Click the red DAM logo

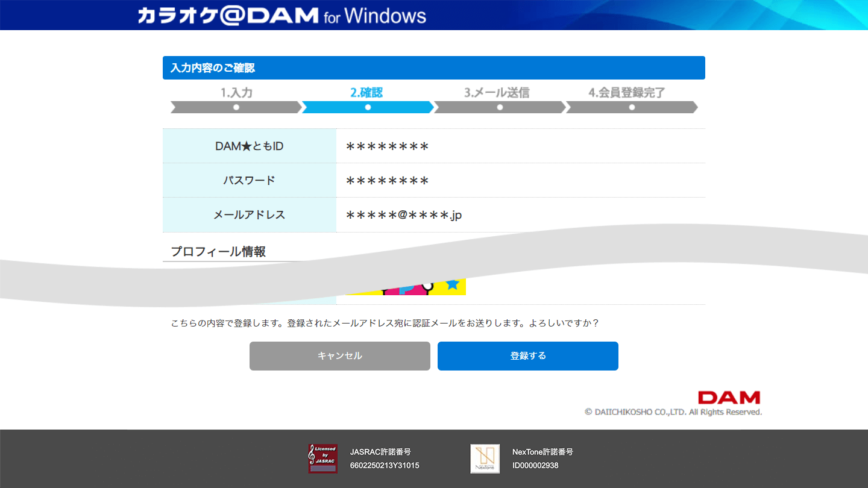[729, 398]
